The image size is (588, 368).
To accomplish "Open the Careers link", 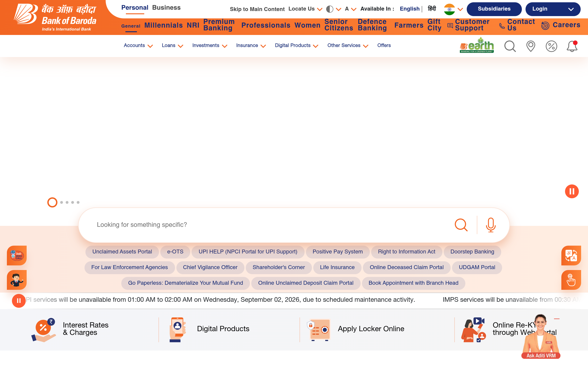I will point(561,25).
